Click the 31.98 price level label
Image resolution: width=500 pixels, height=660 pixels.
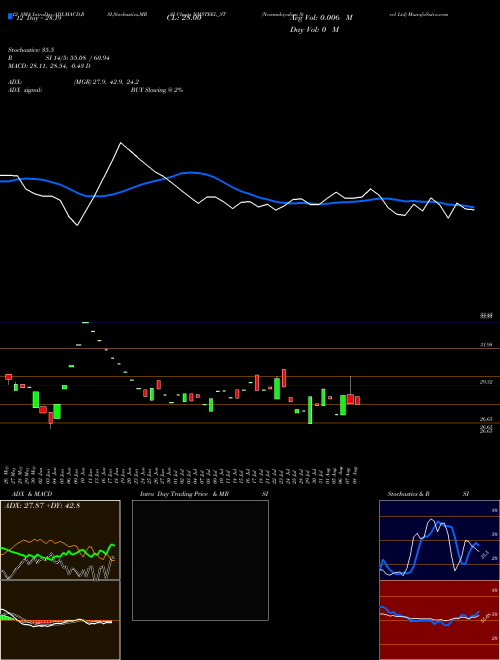pyautogui.click(x=486, y=345)
